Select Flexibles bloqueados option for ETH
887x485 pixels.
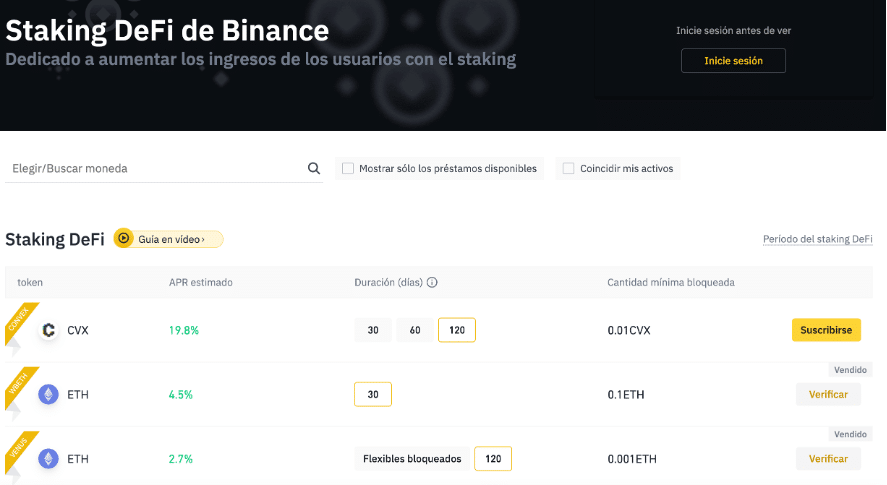(412, 459)
